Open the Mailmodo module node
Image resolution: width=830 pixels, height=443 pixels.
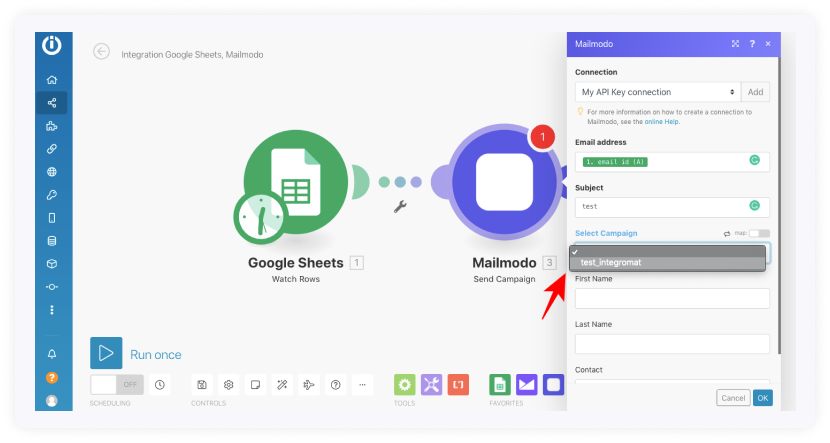[504, 182]
